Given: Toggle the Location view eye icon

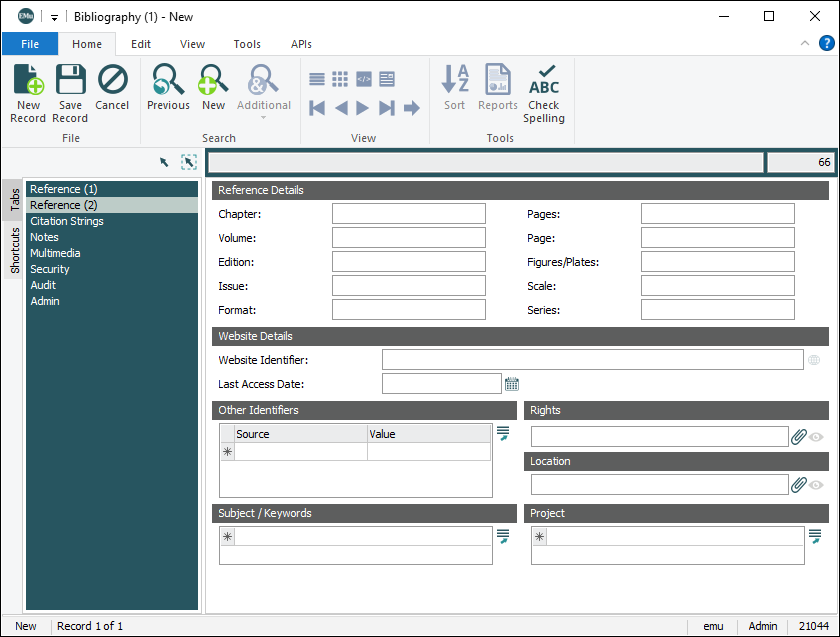Looking at the screenshot, I should click(x=817, y=485).
